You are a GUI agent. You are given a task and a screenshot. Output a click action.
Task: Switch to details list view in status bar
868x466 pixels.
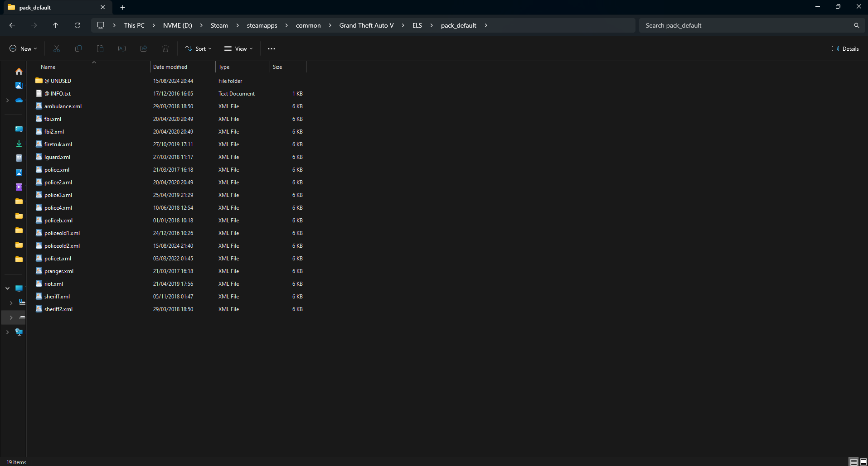pyautogui.click(x=853, y=462)
